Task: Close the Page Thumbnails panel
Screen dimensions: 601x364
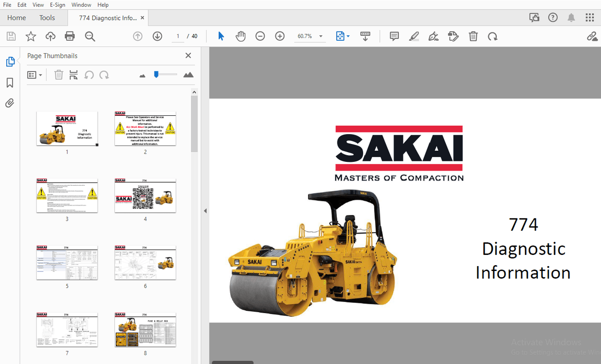Action: (188, 56)
